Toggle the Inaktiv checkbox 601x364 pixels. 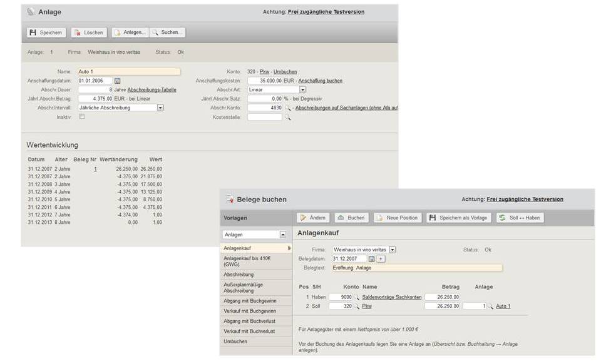point(82,117)
